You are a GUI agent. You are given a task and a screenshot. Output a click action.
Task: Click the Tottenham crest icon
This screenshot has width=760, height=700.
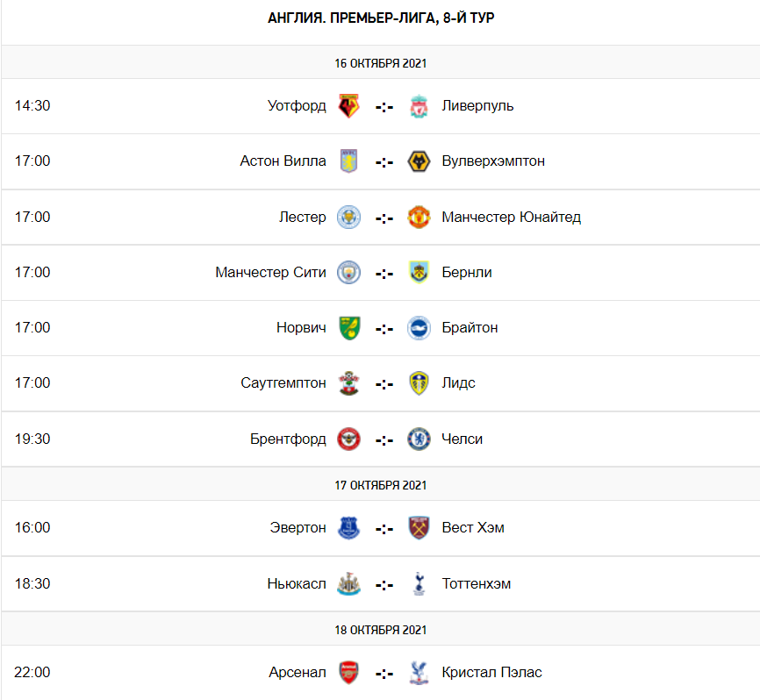coord(419,583)
